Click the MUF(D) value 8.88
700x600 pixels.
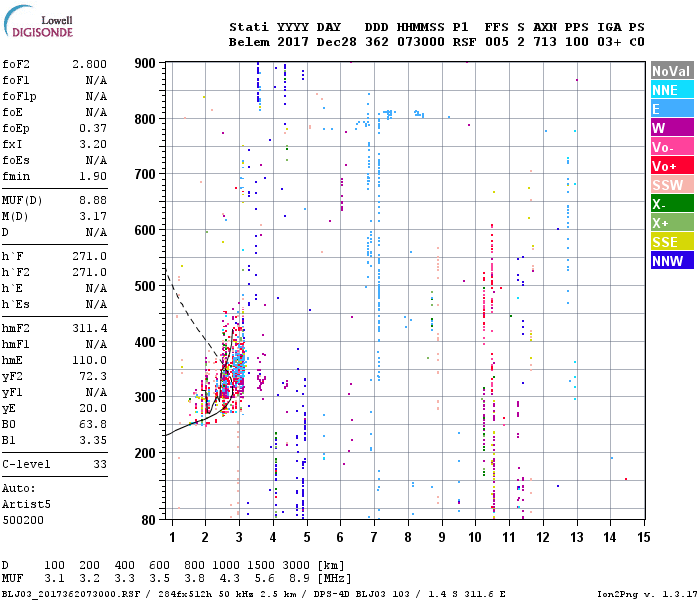[x=93, y=200]
